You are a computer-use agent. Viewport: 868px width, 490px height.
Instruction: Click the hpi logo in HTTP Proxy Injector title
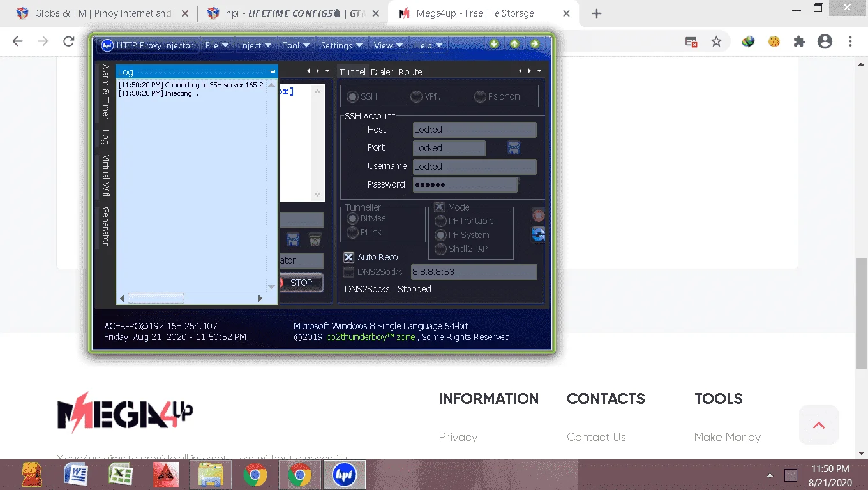click(107, 45)
